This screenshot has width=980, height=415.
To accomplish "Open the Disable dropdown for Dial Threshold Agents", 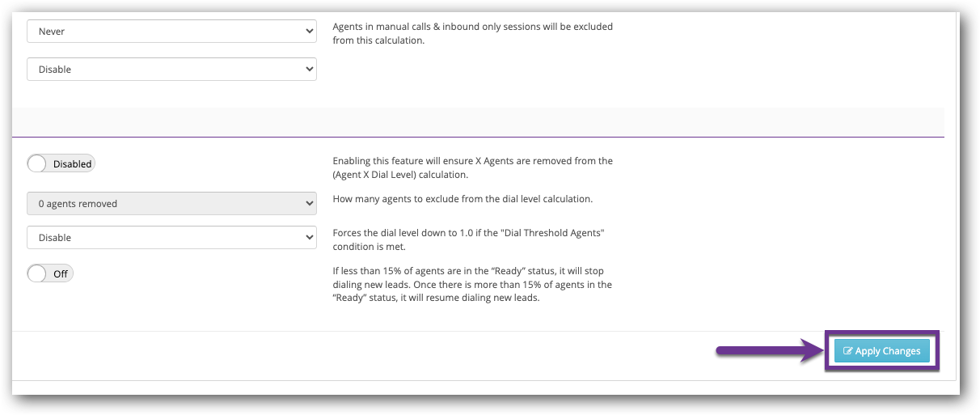I will pyautogui.click(x=171, y=238).
